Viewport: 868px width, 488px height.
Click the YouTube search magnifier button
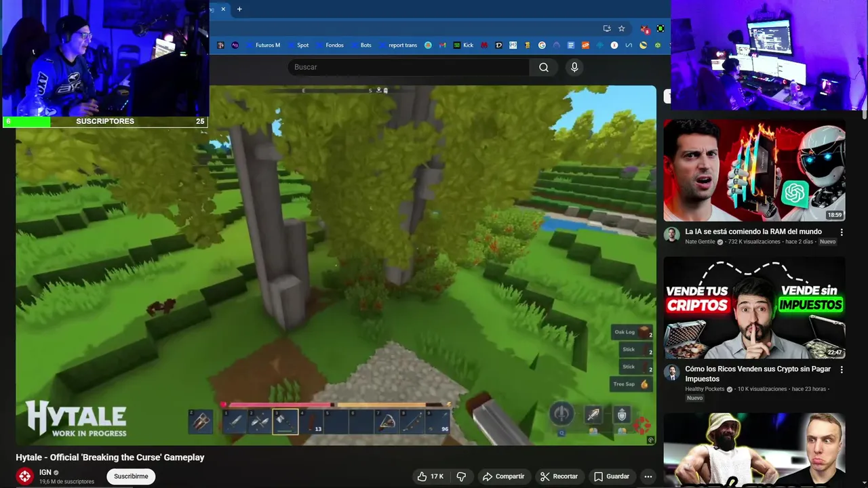pyautogui.click(x=544, y=67)
